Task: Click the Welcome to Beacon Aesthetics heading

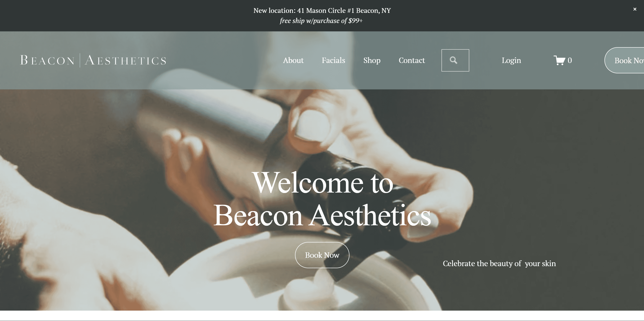Action: coord(322,199)
